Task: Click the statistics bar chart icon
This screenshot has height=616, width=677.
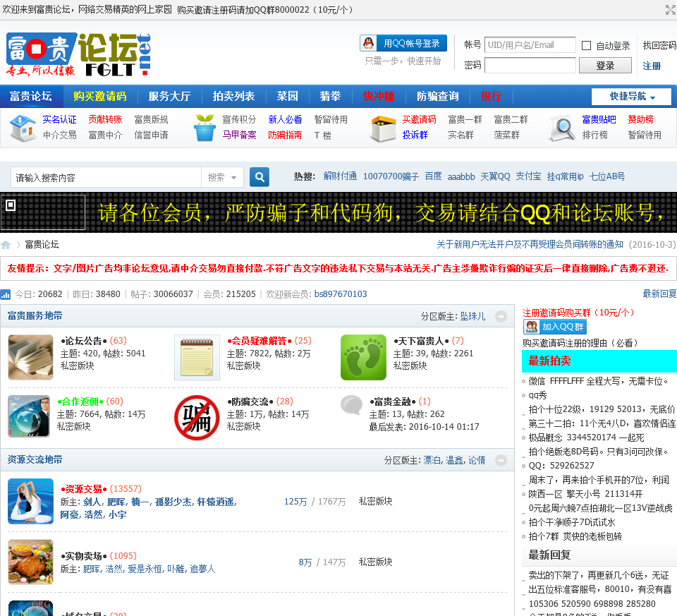Action: (x=6, y=295)
